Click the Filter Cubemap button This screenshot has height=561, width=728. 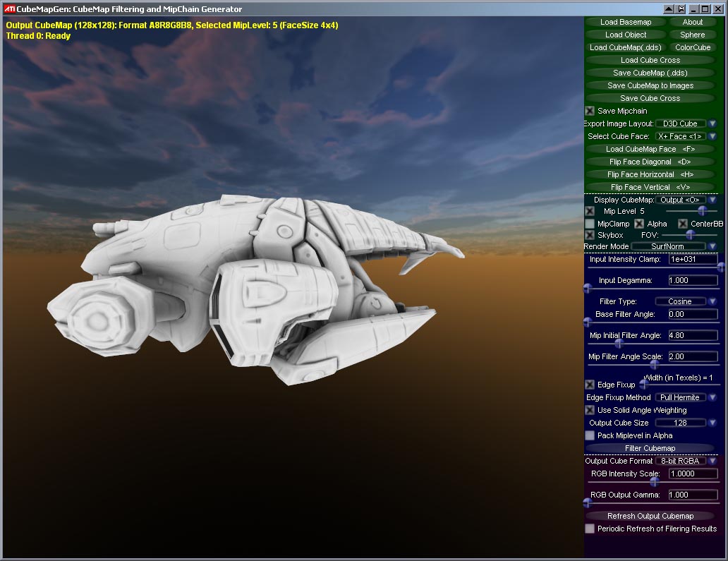650,448
